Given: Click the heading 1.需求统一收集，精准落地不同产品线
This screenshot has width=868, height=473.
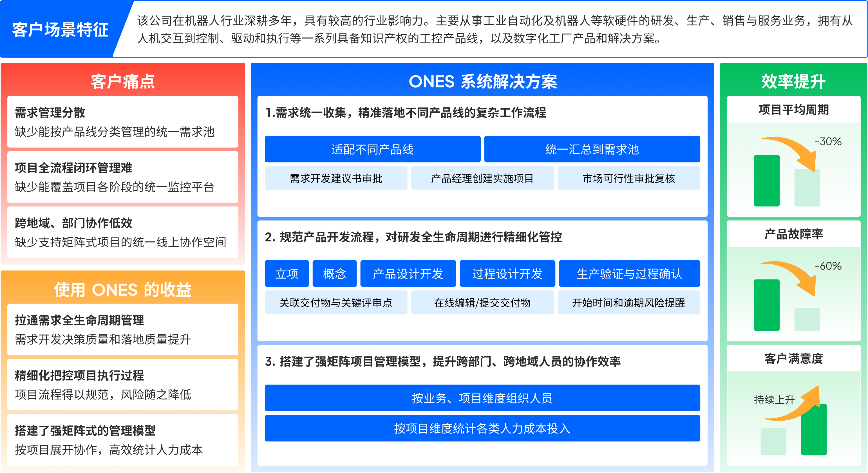Looking at the screenshot, I should point(406,113).
